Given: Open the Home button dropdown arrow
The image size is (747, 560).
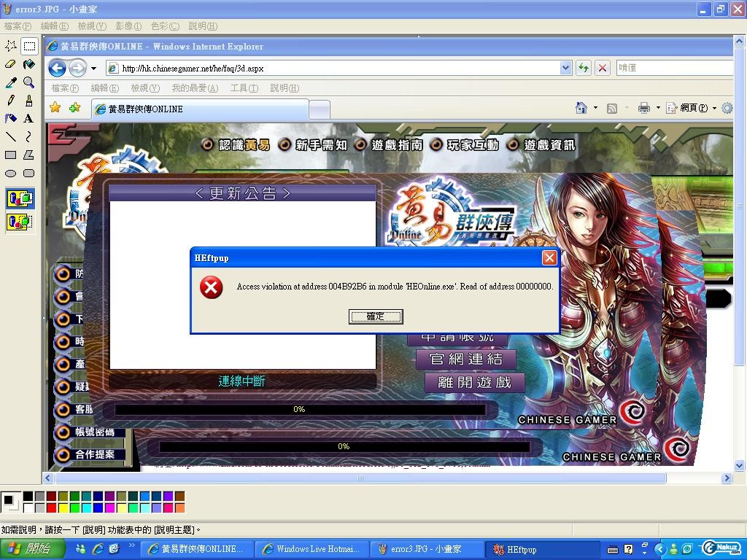Looking at the screenshot, I should [x=595, y=108].
